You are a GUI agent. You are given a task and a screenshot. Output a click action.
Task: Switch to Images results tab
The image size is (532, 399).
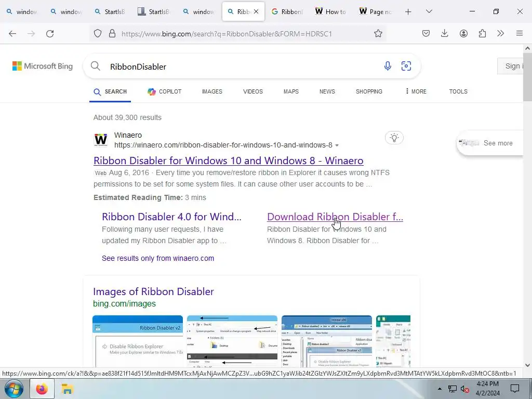point(212,91)
